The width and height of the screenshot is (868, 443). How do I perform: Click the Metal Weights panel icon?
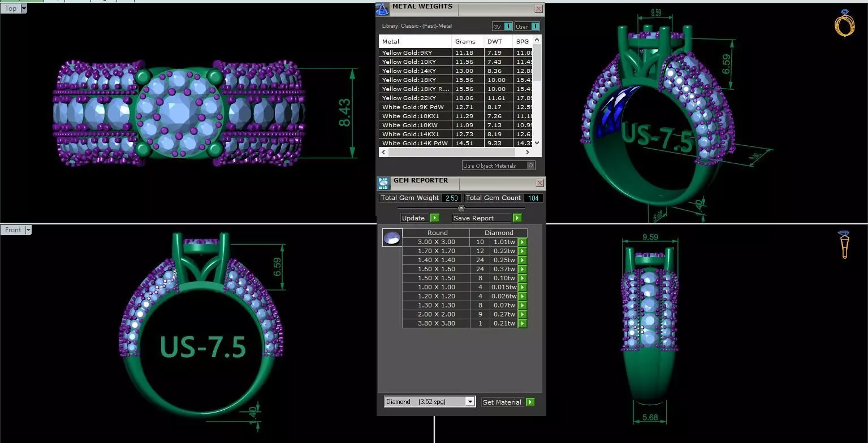coord(383,9)
